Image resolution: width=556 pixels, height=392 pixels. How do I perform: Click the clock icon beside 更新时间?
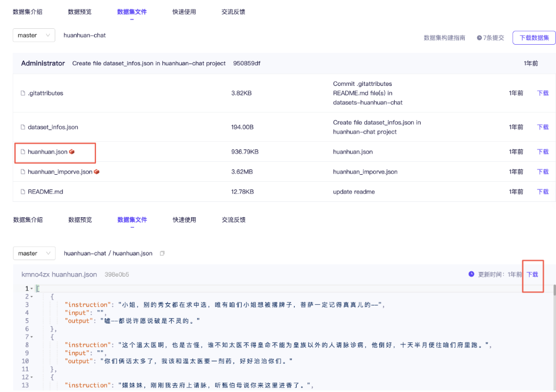pos(471,274)
